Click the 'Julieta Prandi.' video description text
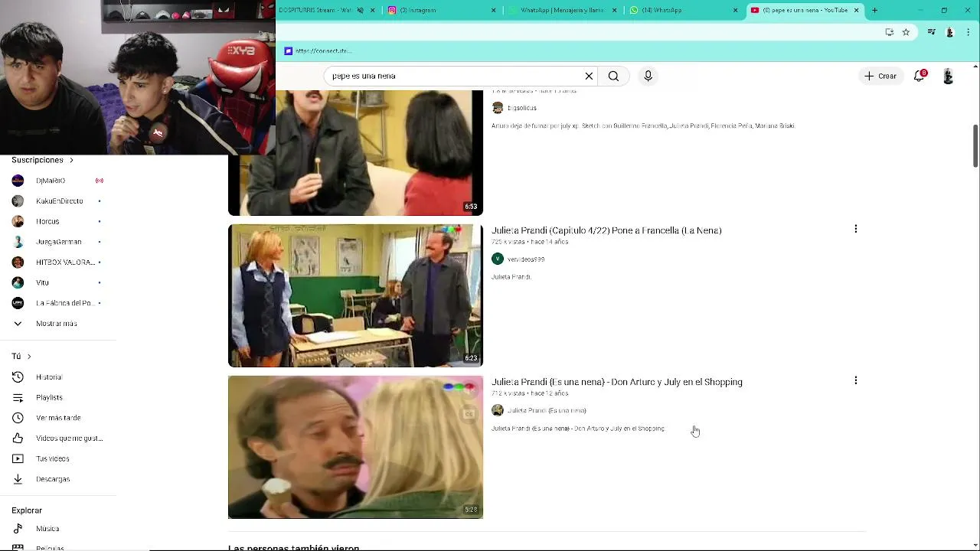This screenshot has width=980, height=551. [x=511, y=277]
